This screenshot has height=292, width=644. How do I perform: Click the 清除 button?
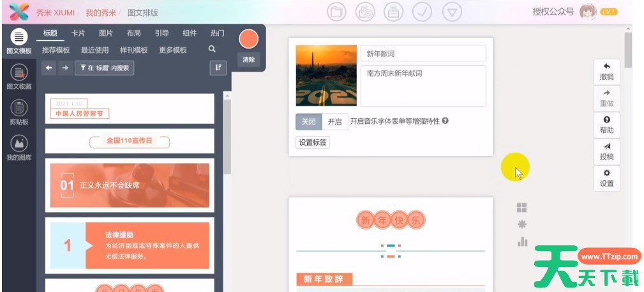(248, 59)
